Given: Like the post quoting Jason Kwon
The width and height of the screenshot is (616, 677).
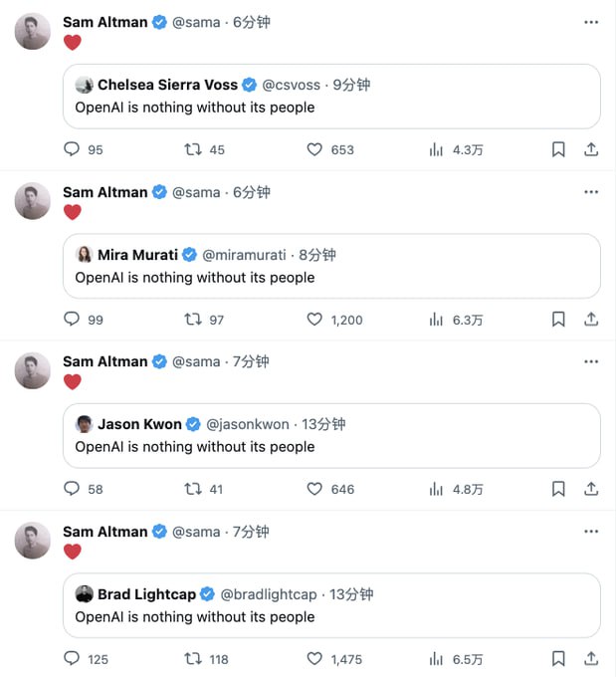Looking at the screenshot, I should tap(314, 489).
